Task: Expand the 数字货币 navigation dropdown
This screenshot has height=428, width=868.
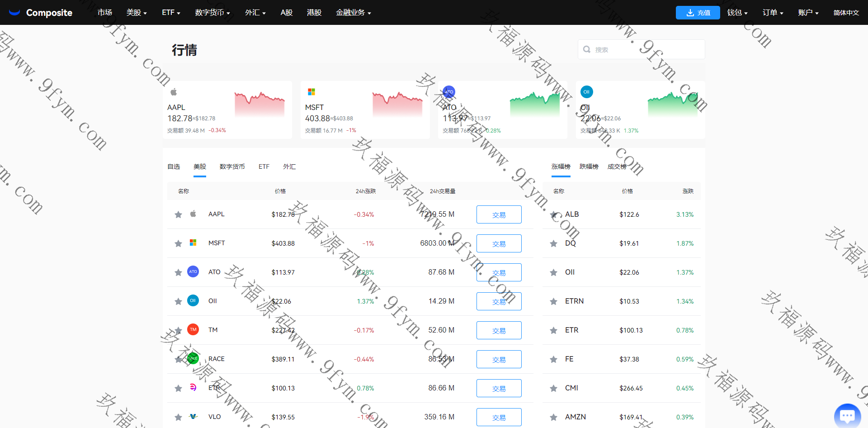Action: click(212, 13)
